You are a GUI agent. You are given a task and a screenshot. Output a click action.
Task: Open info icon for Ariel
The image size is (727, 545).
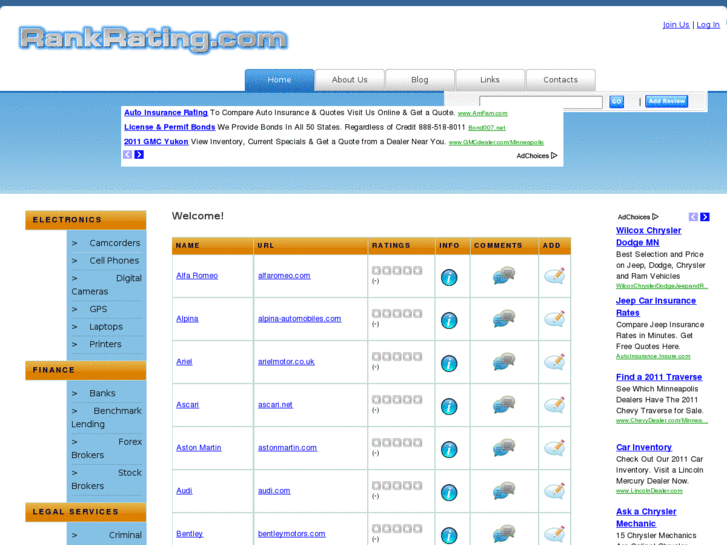pyautogui.click(x=449, y=363)
